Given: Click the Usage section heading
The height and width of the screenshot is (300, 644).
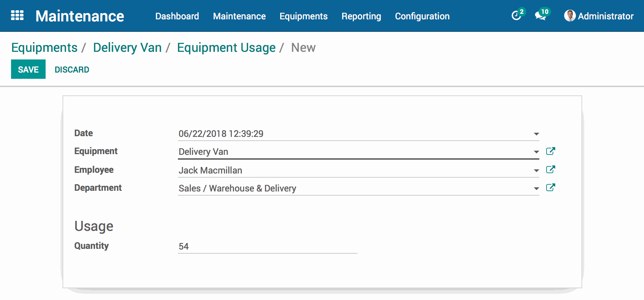Looking at the screenshot, I should click(x=94, y=226).
